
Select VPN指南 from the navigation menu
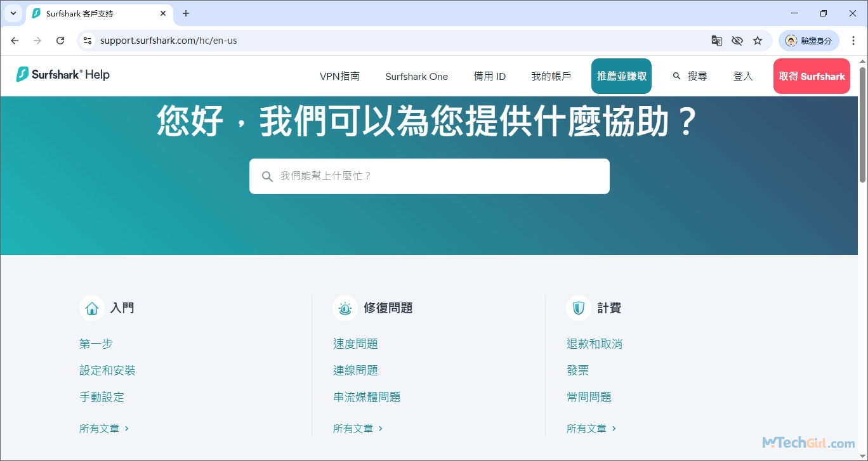pyautogui.click(x=339, y=75)
